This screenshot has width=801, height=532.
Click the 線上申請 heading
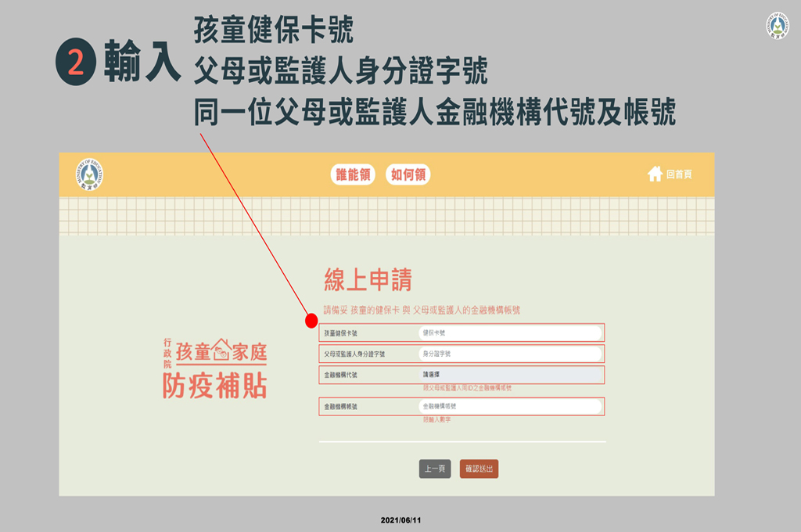click(368, 280)
